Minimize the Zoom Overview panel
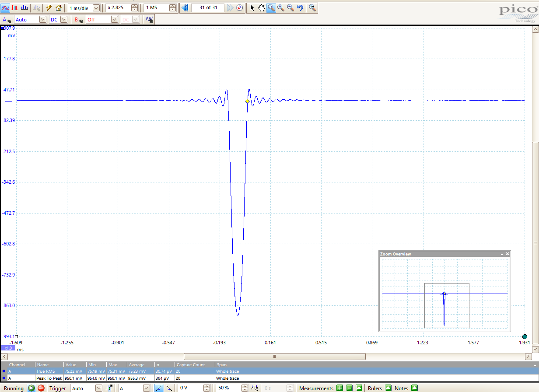Viewport: 539px width, 392px height. (502, 254)
